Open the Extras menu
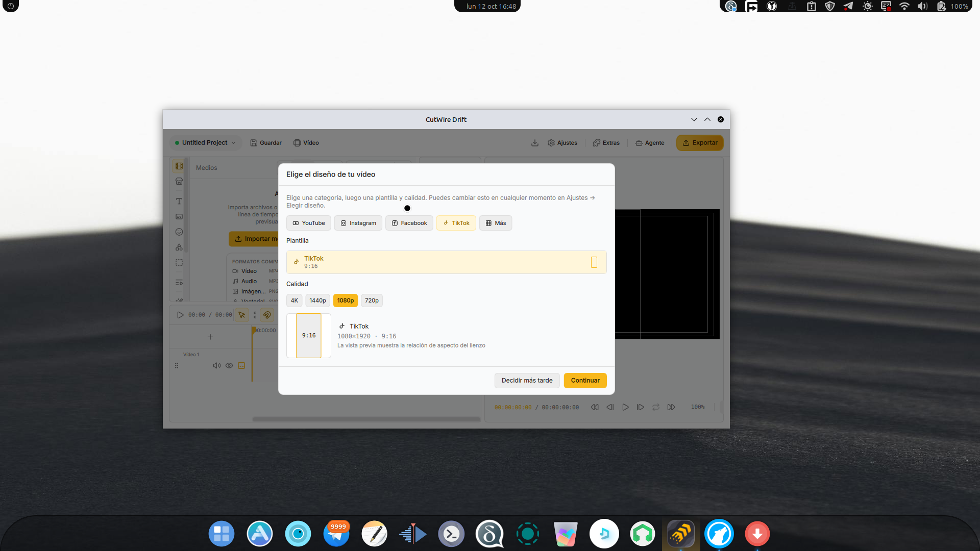980x551 pixels. 606,143
